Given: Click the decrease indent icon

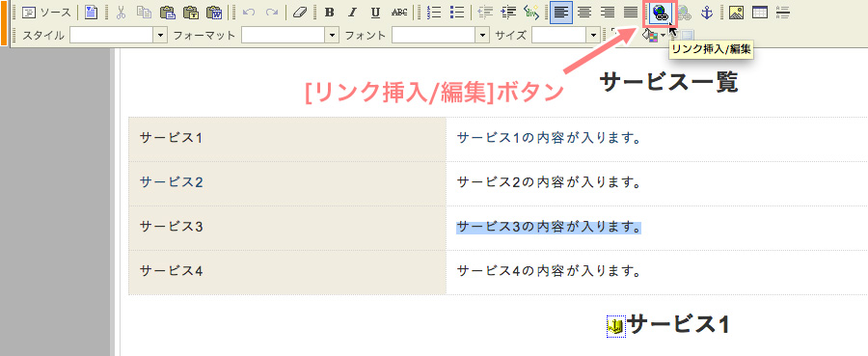Looking at the screenshot, I should coord(485,13).
